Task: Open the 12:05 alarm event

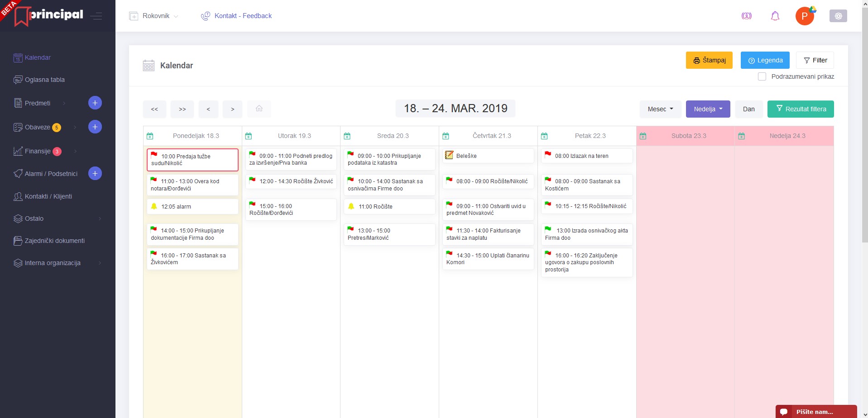Action: pos(192,207)
